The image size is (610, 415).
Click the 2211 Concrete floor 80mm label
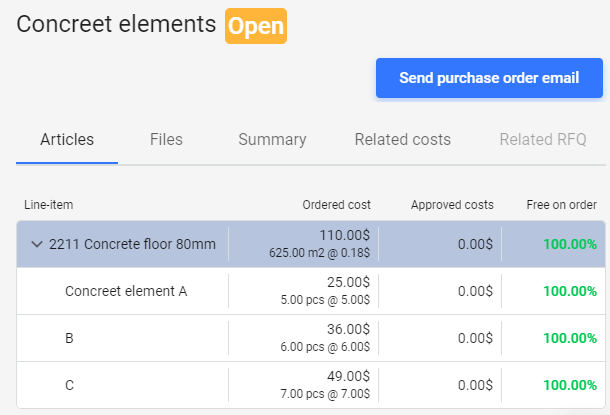point(132,244)
